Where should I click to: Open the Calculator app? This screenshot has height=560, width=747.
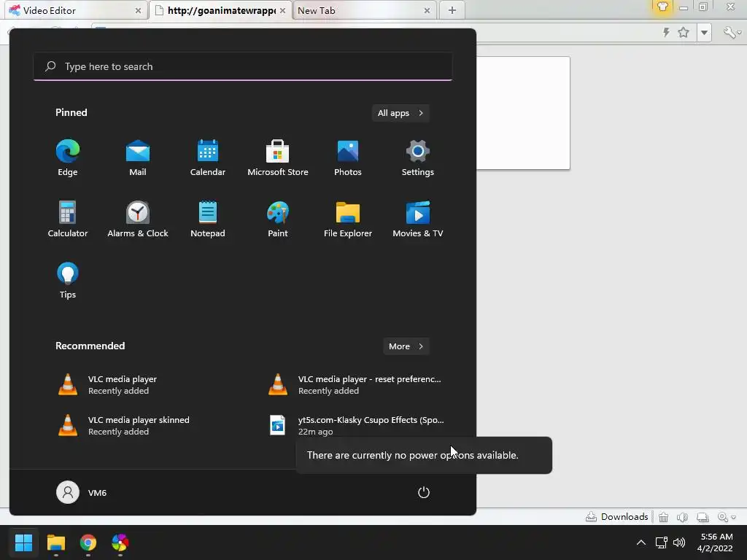coord(68,219)
